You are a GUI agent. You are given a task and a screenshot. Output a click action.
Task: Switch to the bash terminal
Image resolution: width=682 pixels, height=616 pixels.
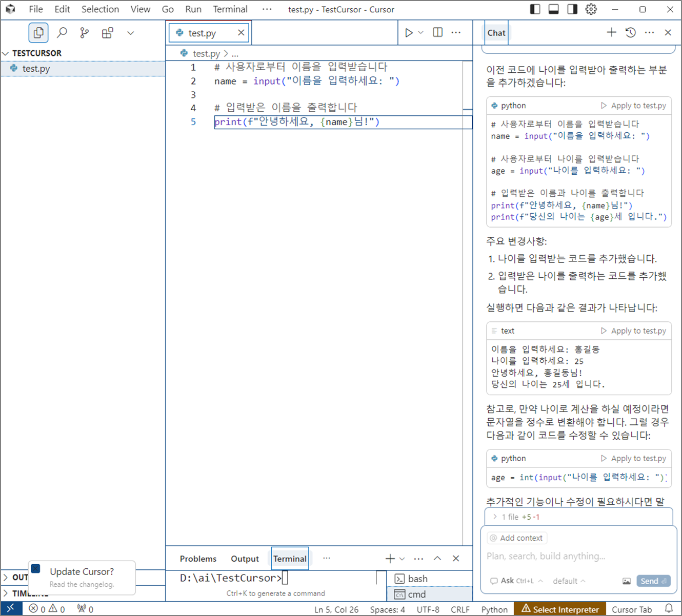coord(430,579)
